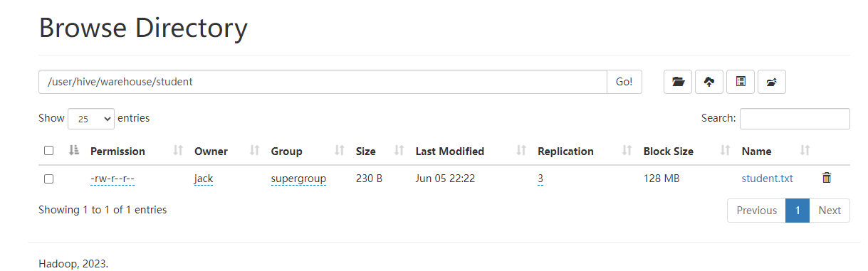Sort table by Name column header
The height and width of the screenshot is (271, 868).
click(756, 151)
